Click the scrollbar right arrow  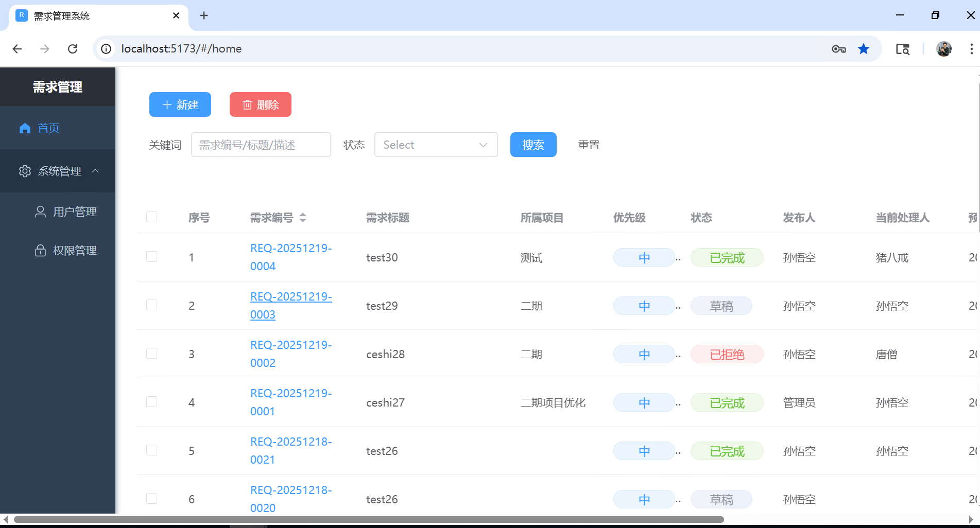971,519
